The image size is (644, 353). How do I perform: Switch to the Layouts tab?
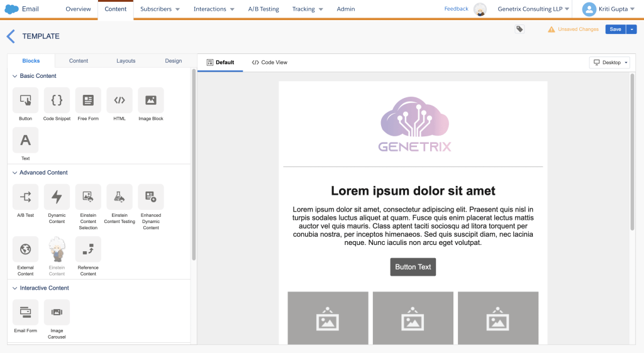tap(126, 61)
